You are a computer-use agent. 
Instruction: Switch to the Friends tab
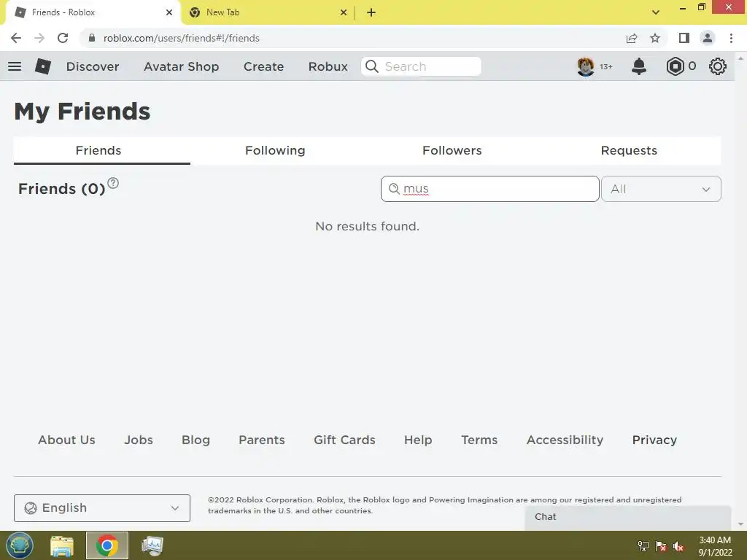tap(98, 150)
